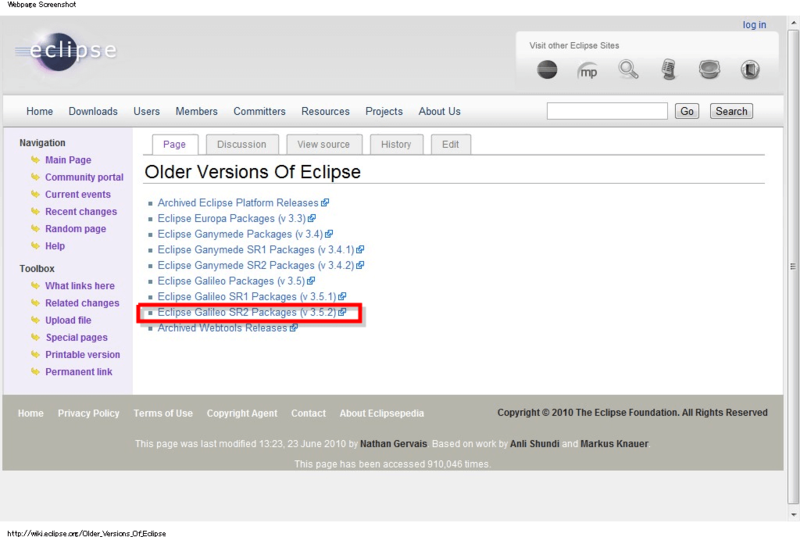Open the Special pages link
Screen dimensions: 800x537
pyautogui.click(x=77, y=338)
